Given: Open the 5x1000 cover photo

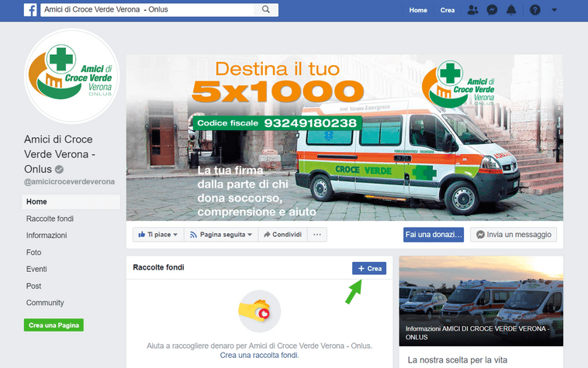Looking at the screenshot, I should 344,138.
